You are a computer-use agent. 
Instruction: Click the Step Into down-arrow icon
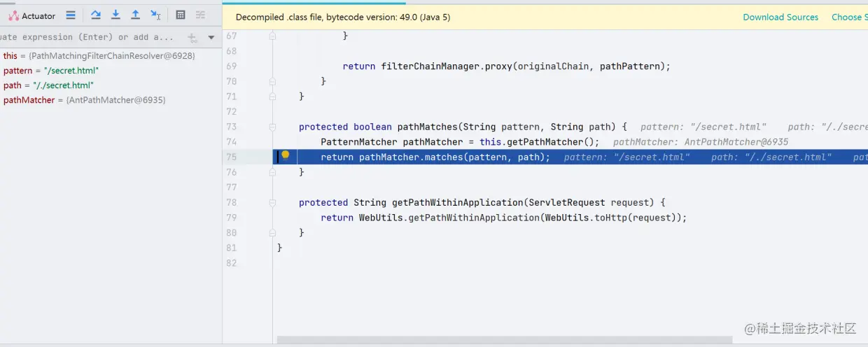(115, 15)
